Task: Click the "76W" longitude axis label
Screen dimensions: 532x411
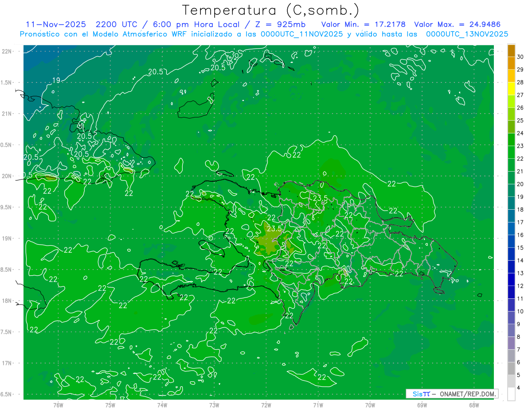Action: coord(58,405)
